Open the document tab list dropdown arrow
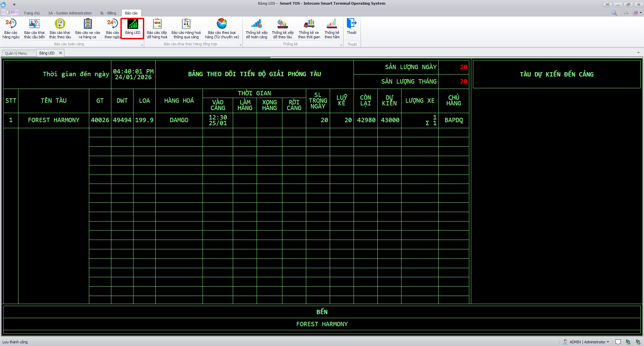Viewport: 644px width, 346px height. click(x=638, y=53)
